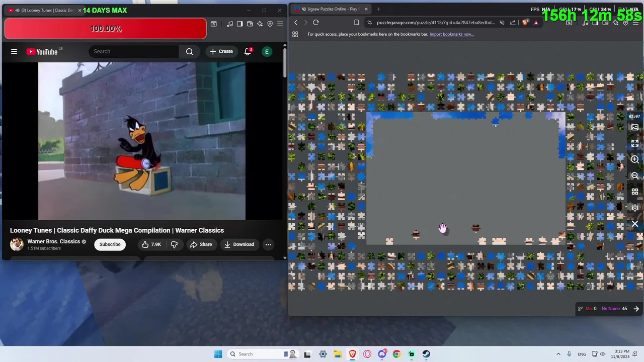
Task: Arrange puzzle pieces with grid icon
Action: [635, 192]
